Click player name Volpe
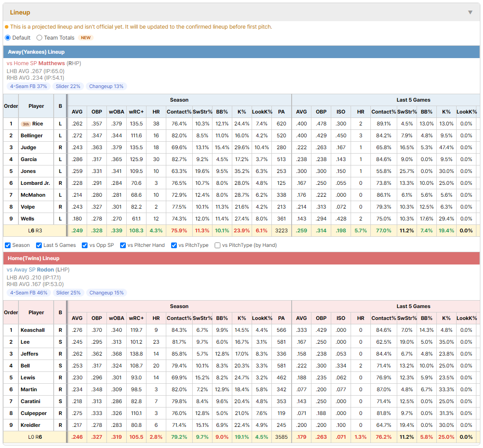The image size is (483, 448). coord(28,207)
